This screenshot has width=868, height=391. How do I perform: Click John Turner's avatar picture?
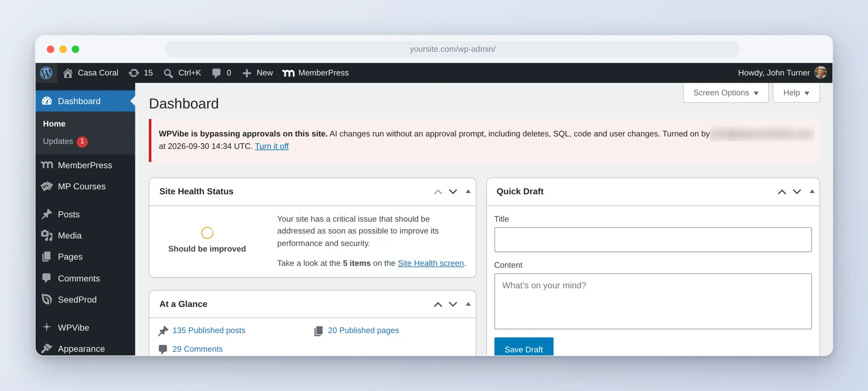click(820, 73)
